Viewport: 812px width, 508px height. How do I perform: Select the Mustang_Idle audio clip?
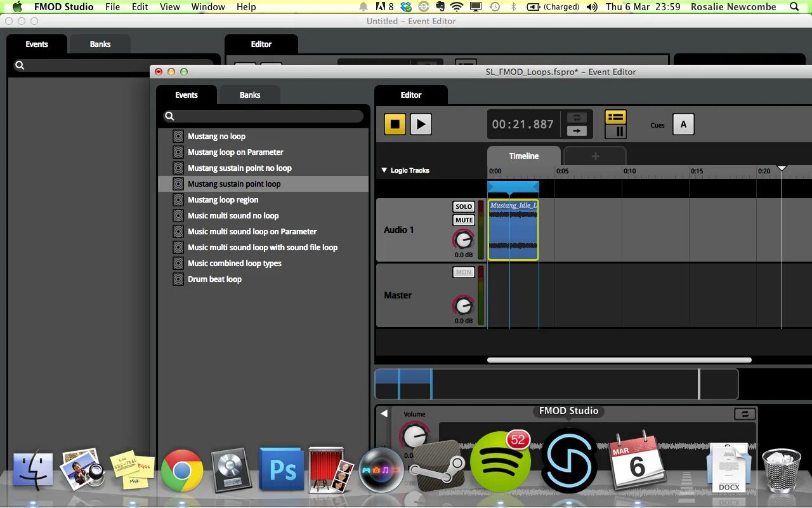[x=513, y=230]
